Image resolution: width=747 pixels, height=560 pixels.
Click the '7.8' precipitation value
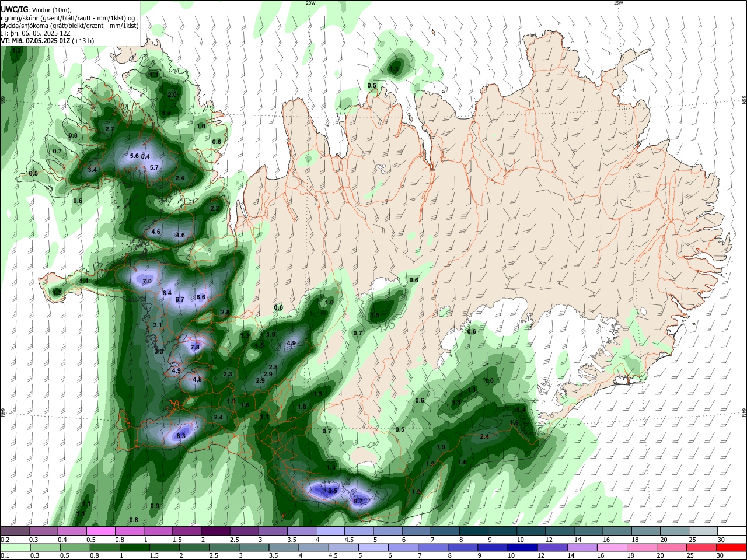pyautogui.click(x=195, y=347)
